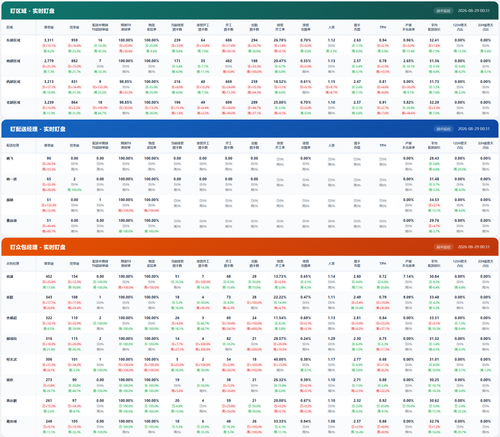Select the 343 value in the crowdsource table

49,297
